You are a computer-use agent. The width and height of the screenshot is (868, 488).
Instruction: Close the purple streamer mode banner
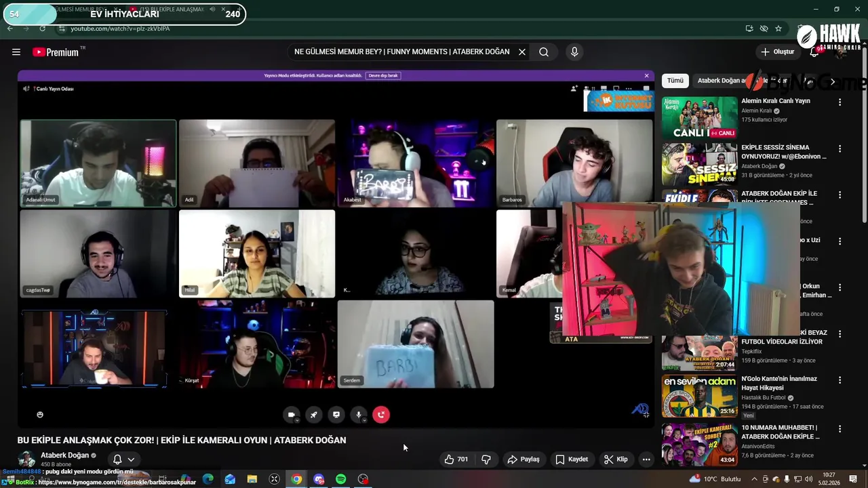(x=646, y=76)
